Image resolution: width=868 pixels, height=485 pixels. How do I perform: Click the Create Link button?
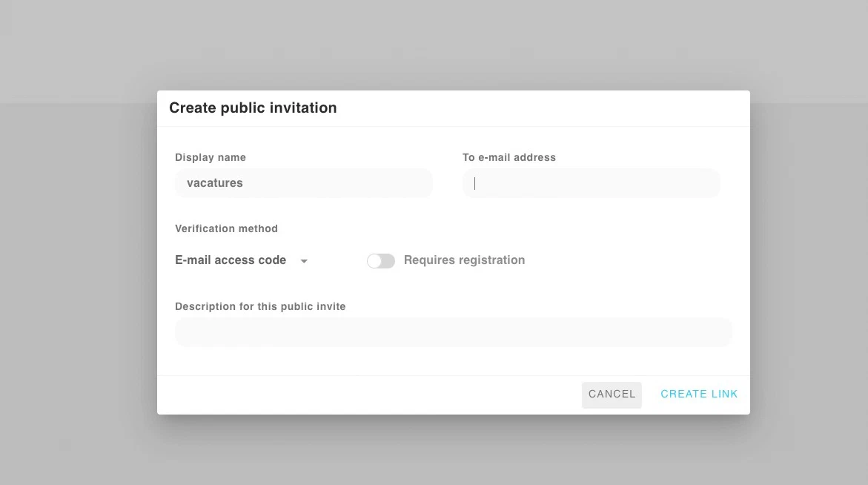click(698, 395)
